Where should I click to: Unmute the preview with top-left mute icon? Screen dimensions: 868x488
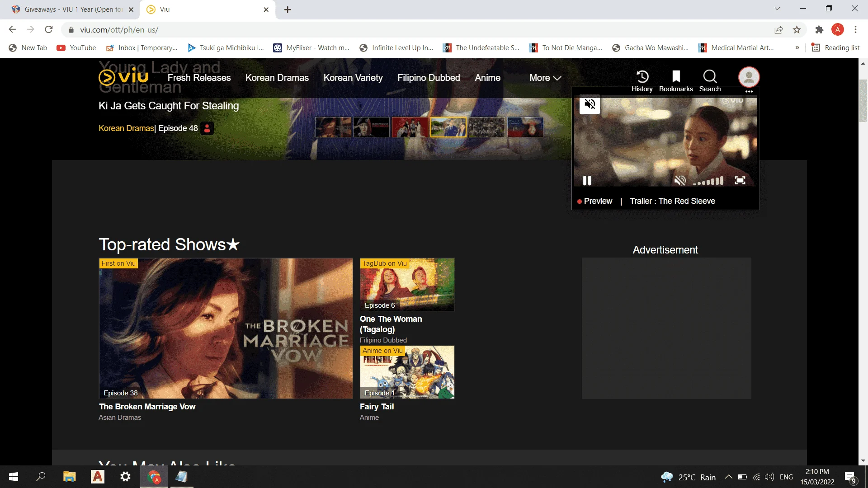point(590,104)
